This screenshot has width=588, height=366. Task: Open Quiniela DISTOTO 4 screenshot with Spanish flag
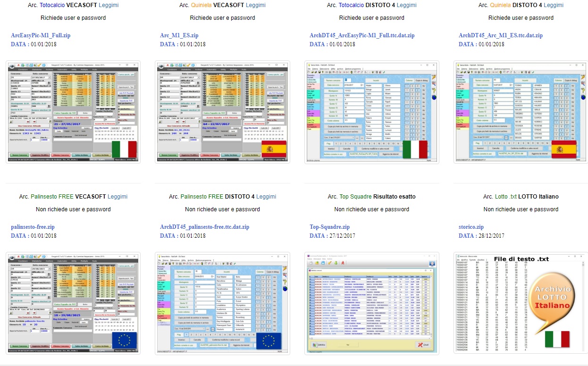tap(521, 112)
